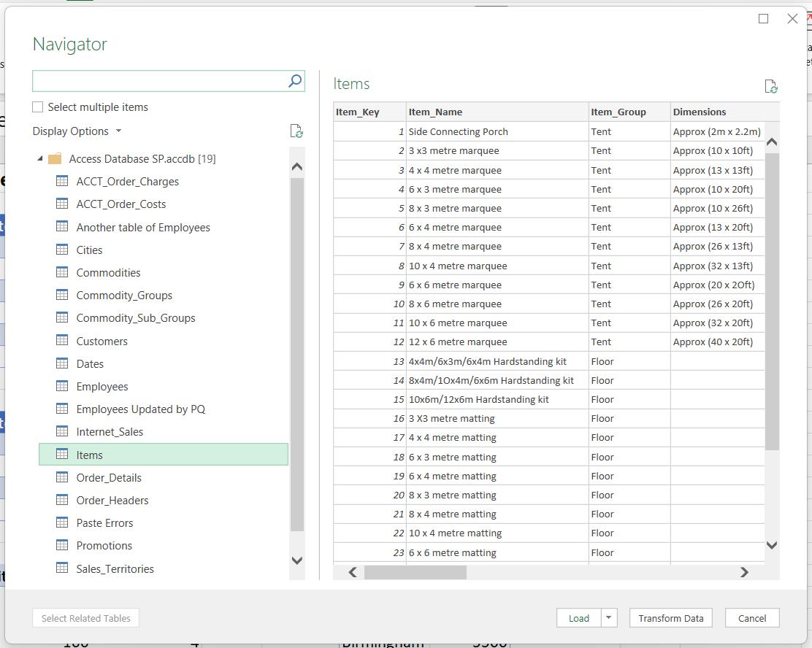Click the preview horizontal scrollbar thumb
The image size is (812, 648).
415,572
